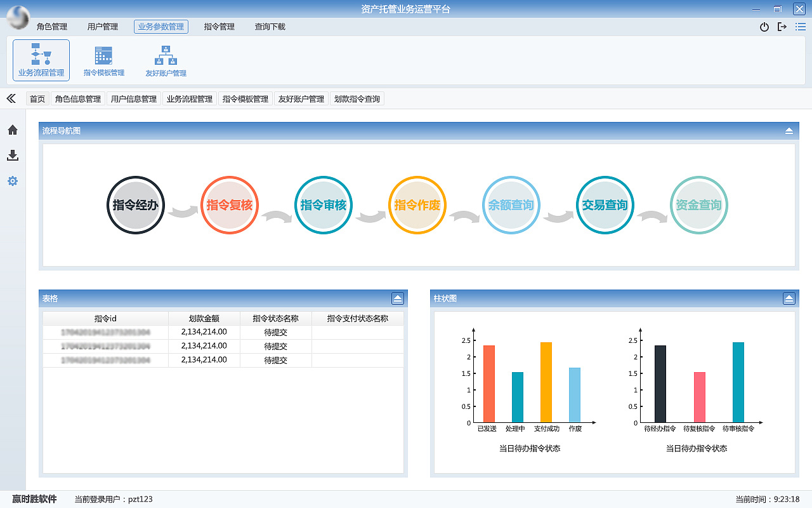This screenshot has height=508, width=812.
Task: Click the download icon in left sidebar
Action: tap(13, 156)
